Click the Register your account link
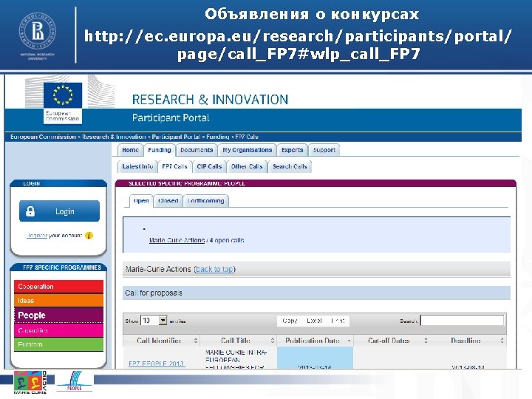Viewport: 532px width, 399px height. (37, 236)
